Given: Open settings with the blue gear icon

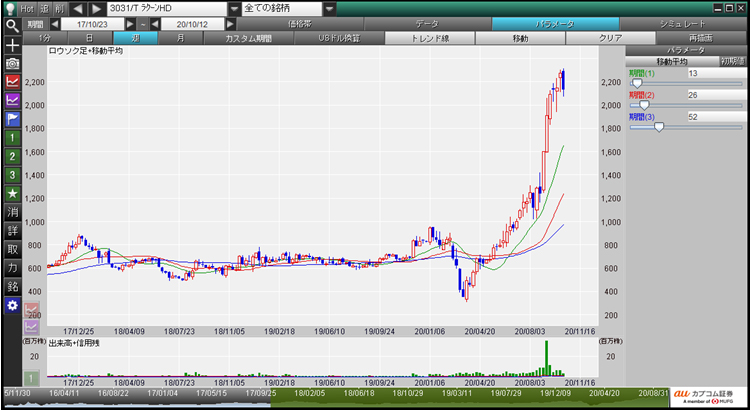Looking at the screenshot, I should (x=12, y=305).
